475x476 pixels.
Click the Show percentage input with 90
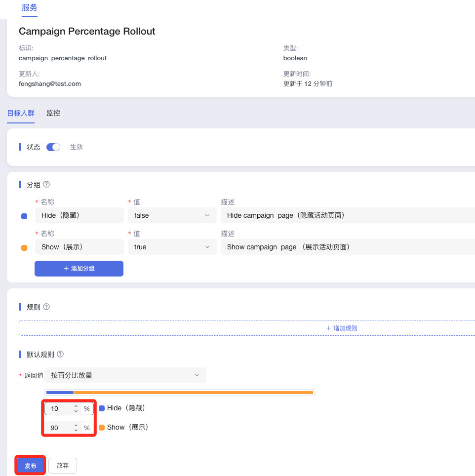coord(59,428)
